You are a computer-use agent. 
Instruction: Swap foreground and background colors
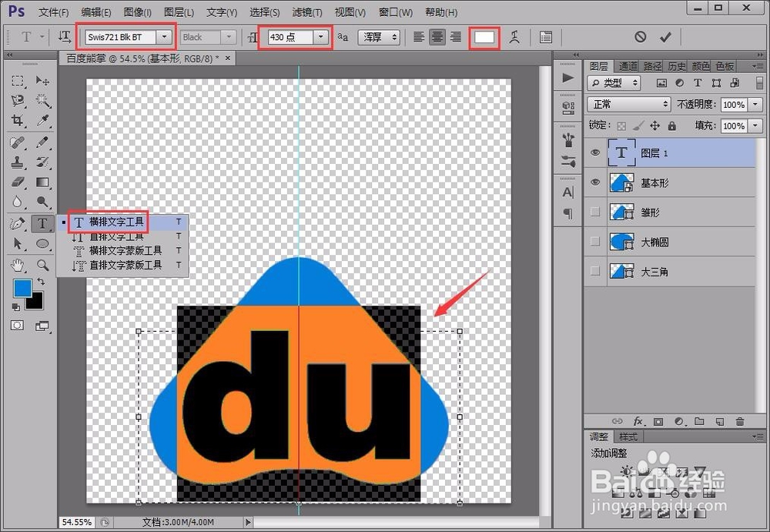point(42,282)
